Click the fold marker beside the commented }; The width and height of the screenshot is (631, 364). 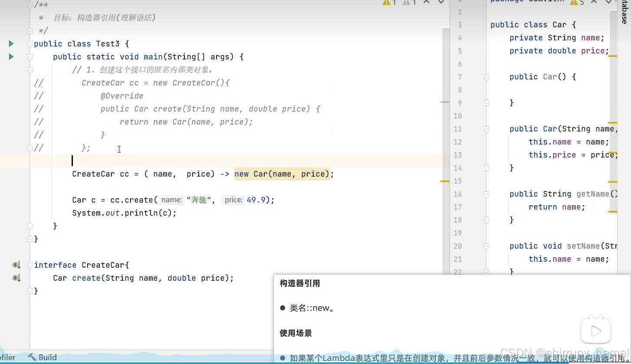click(x=30, y=148)
